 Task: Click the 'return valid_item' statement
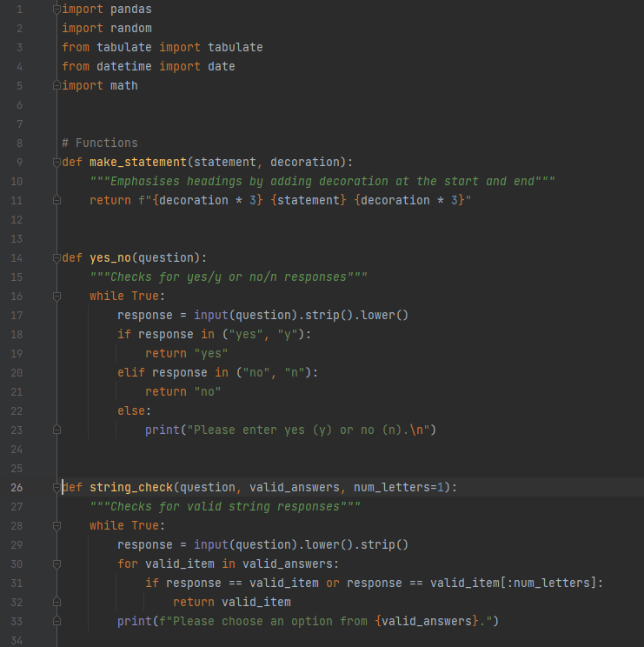tap(231, 603)
